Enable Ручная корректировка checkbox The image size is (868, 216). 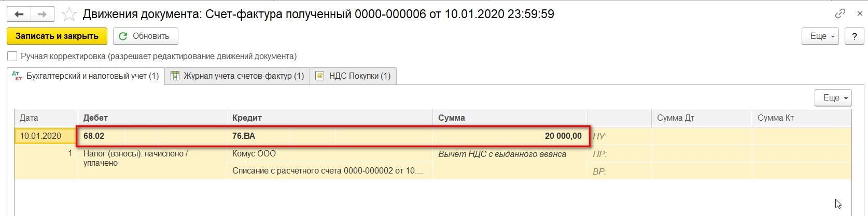click(12, 56)
